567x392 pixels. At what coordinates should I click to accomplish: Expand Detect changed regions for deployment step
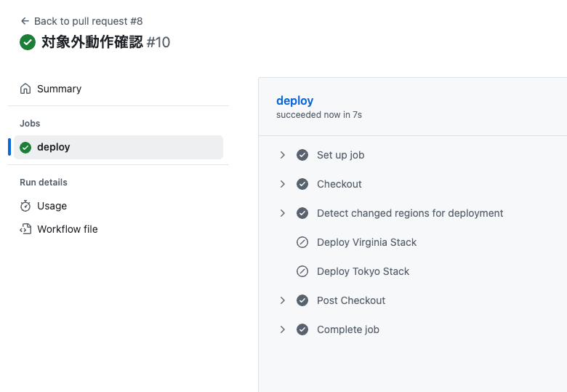[283, 213]
